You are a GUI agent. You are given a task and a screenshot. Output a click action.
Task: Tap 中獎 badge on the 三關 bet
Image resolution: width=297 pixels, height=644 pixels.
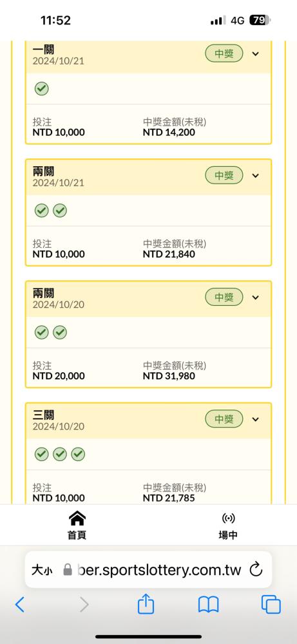point(224,419)
